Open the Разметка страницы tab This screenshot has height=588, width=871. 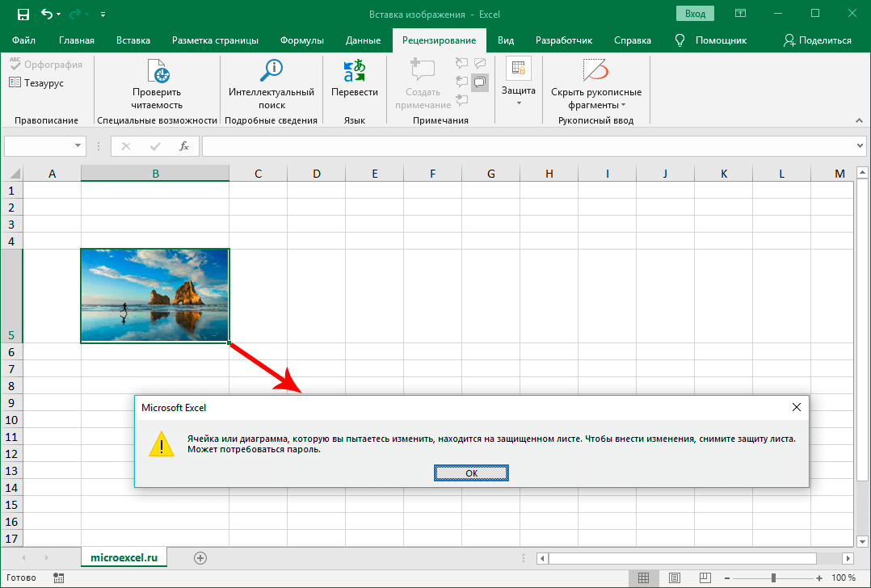(215, 40)
